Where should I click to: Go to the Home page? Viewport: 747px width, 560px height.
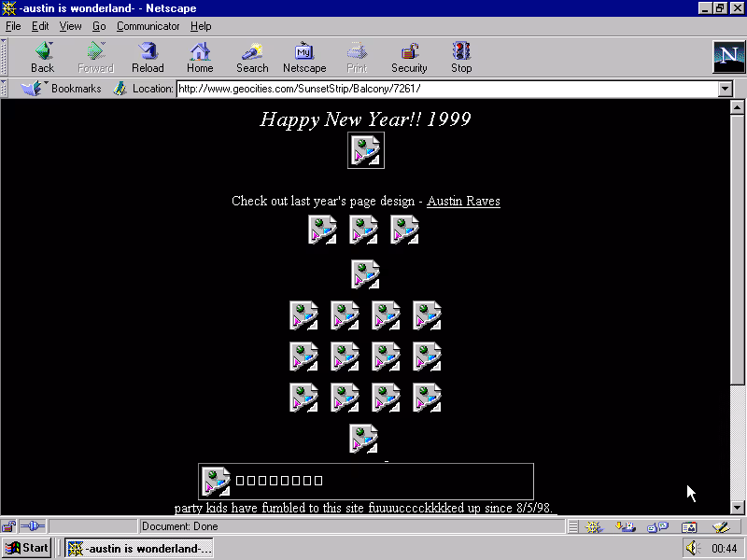coord(200,57)
